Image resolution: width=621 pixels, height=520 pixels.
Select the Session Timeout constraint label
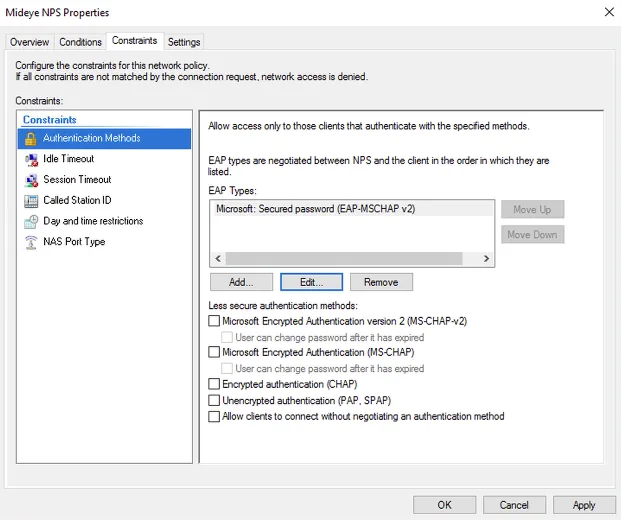tap(77, 179)
